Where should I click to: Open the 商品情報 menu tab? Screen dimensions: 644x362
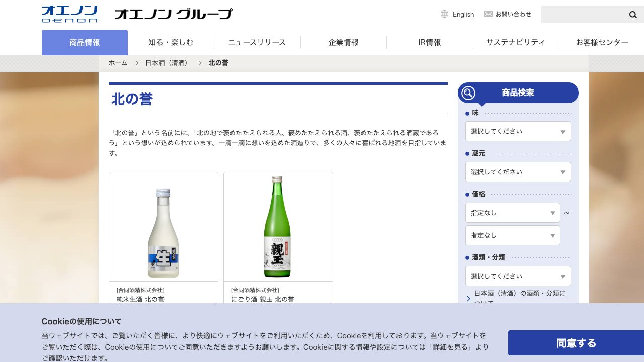85,42
